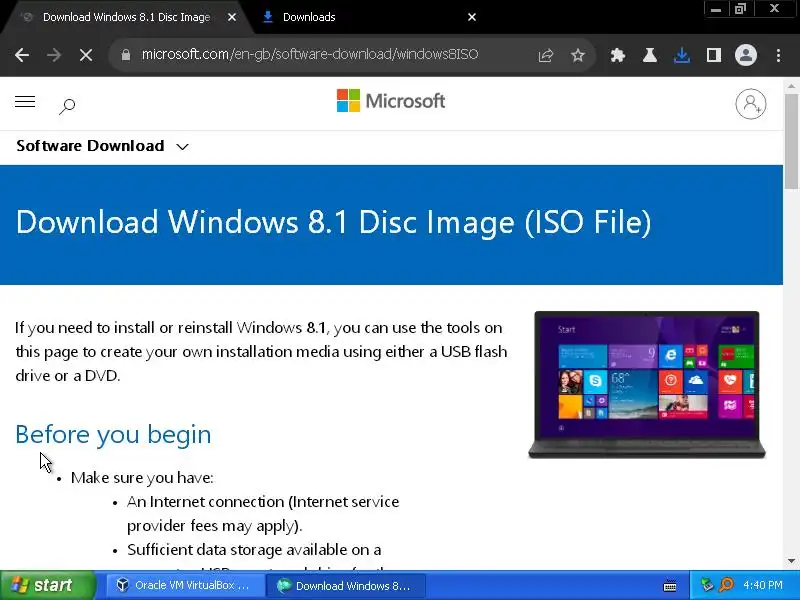Go back with the browser back arrow
800x600 pixels.
22,55
